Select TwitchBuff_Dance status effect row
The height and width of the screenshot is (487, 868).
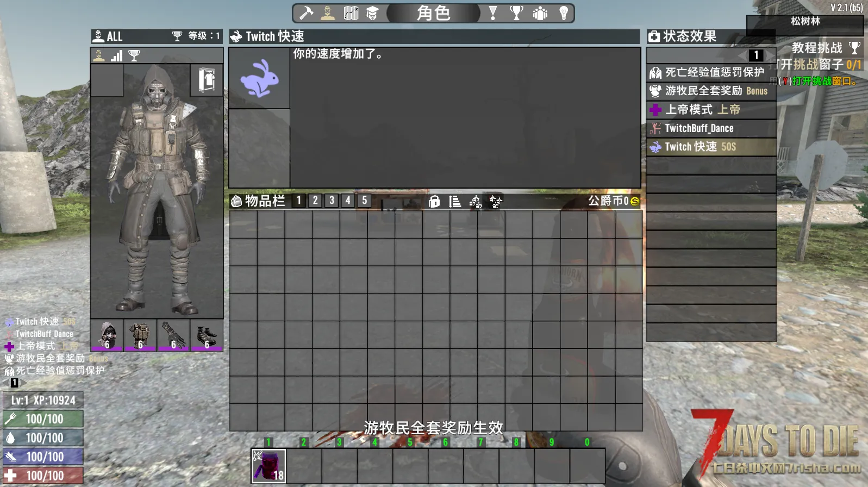click(x=711, y=128)
